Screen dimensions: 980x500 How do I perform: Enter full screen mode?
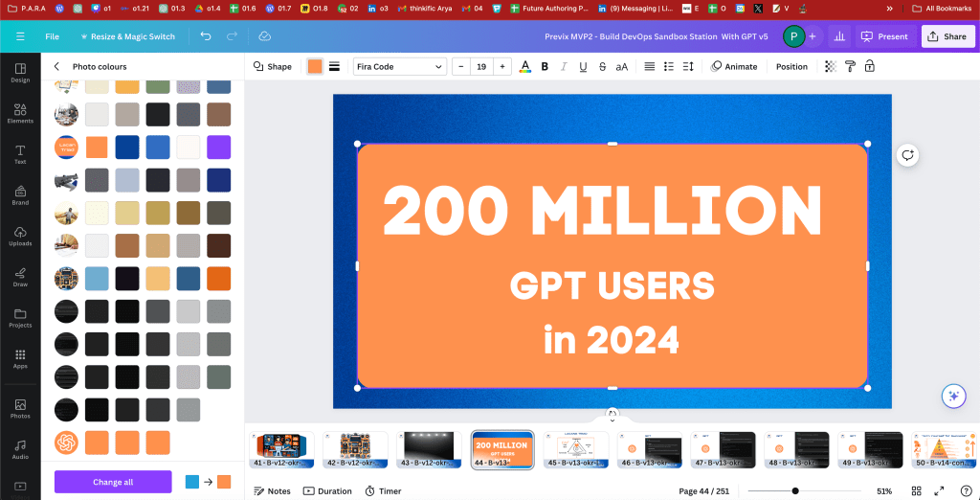point(939,491)
